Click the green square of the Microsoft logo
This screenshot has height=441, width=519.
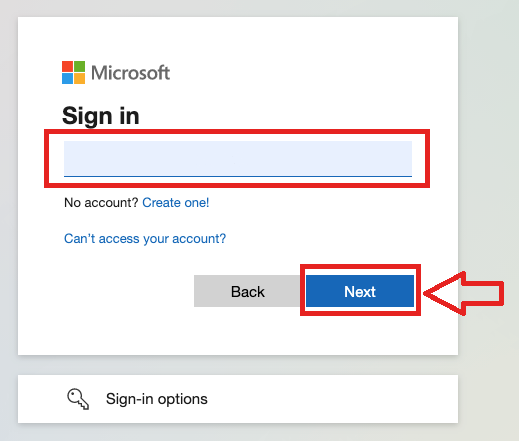[x=79, y=66]
